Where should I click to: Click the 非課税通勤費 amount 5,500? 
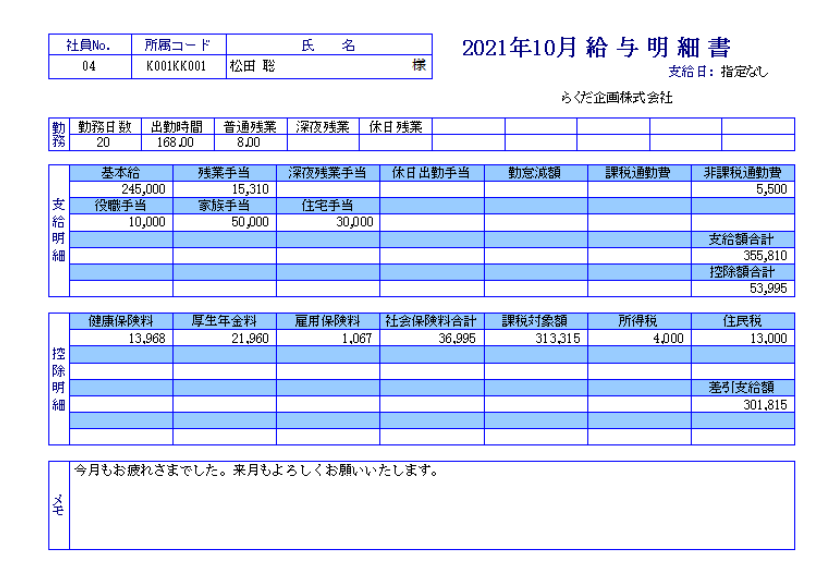[x=771, y=188]
